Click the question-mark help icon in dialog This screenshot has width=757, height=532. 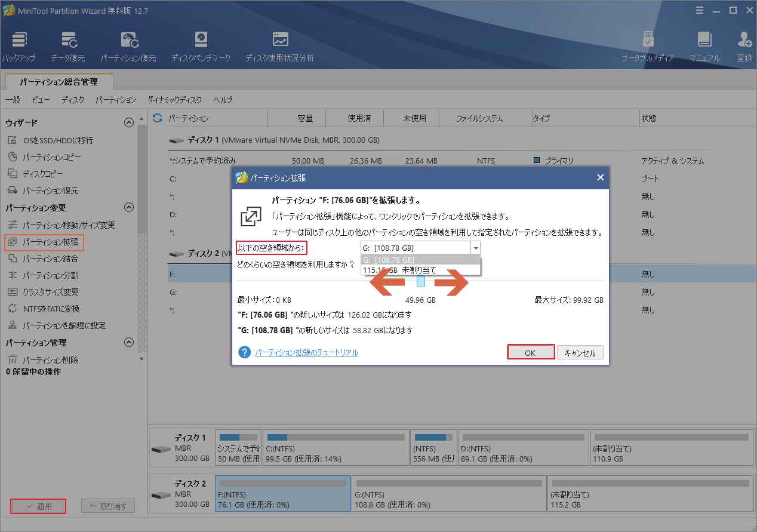coord(244,352)
